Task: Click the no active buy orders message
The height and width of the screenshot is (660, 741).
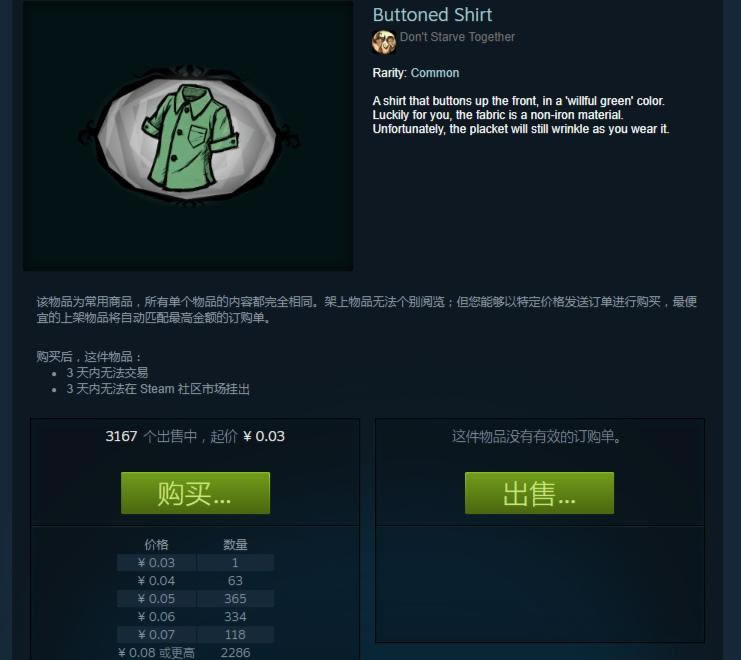Action: 537,436
